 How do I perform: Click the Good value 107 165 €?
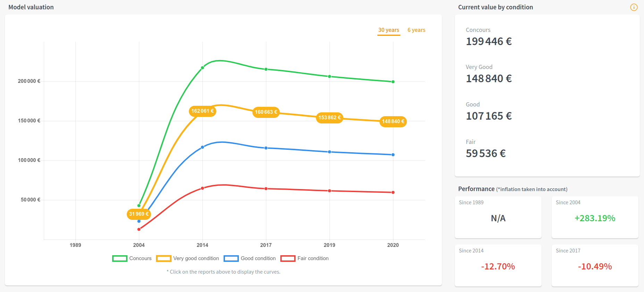point(489,116)
